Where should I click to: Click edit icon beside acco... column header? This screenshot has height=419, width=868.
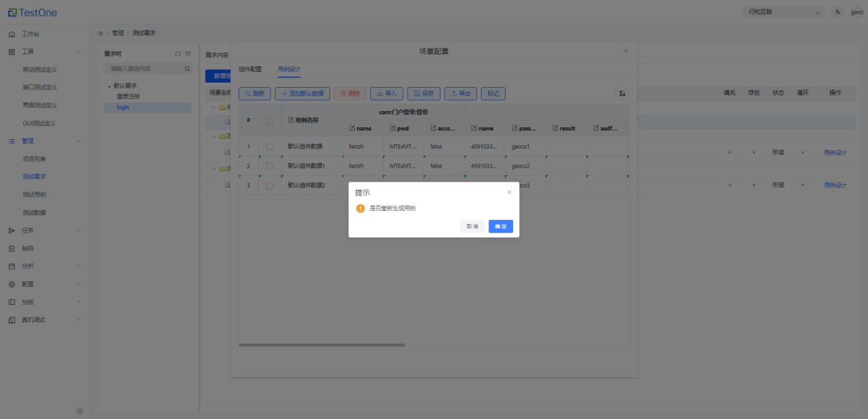click(x=434, y=128)
